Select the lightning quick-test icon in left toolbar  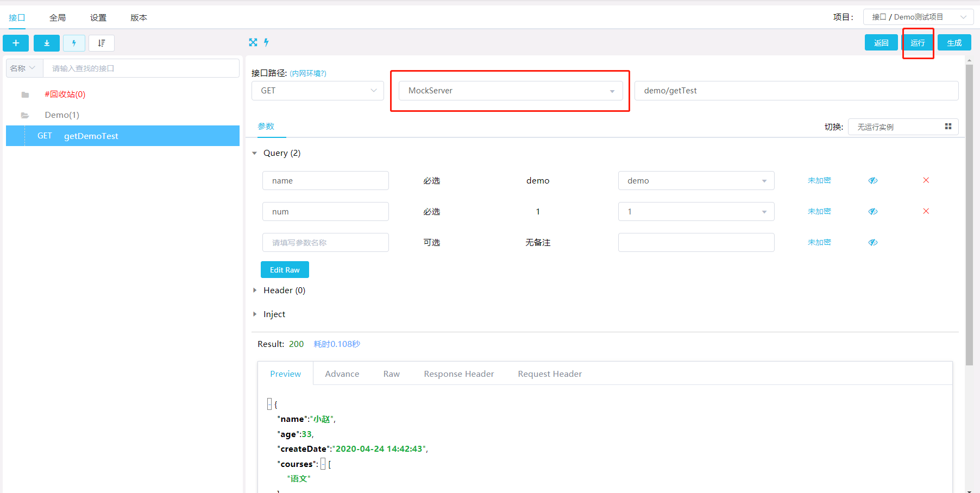74,43
